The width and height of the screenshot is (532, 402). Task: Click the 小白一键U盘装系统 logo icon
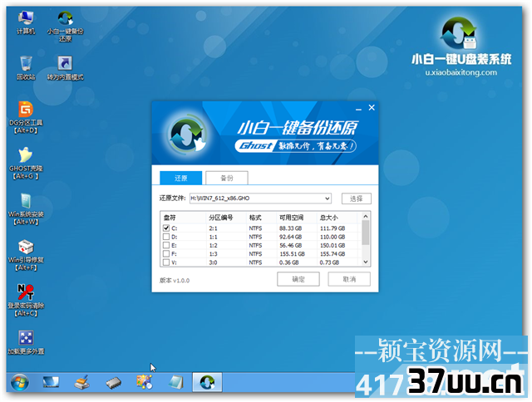coord(459,33)
